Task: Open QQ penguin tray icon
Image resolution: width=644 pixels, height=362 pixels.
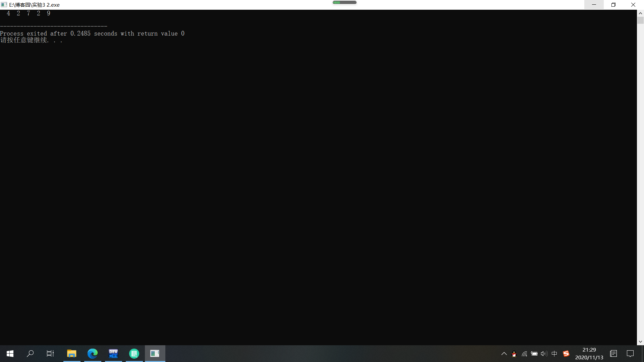Action: point(514,354)
